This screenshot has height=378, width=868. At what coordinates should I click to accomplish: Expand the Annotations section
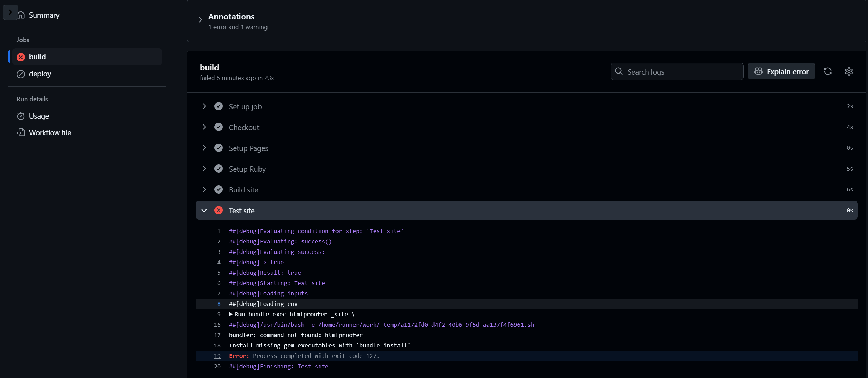point(200,20)
